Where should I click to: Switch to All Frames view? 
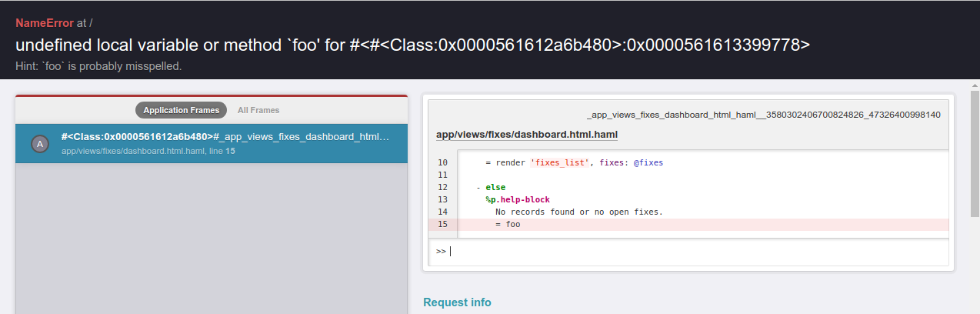(258, 110)
